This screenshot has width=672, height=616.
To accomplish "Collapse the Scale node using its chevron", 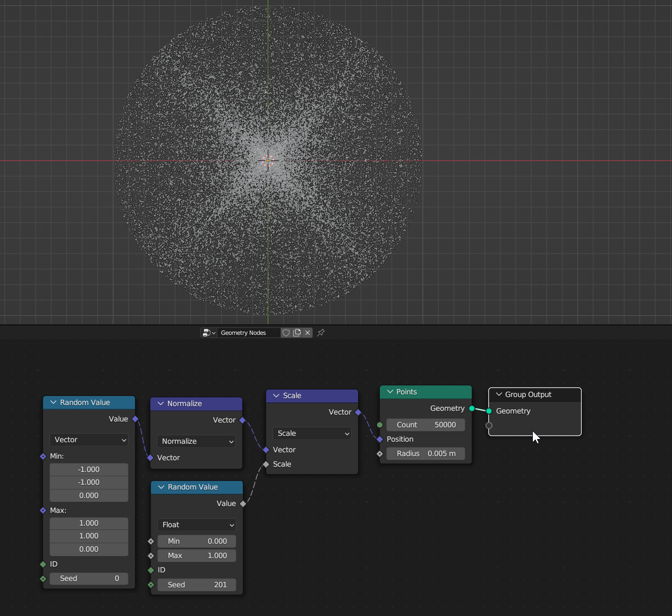I will coord(276,395).
